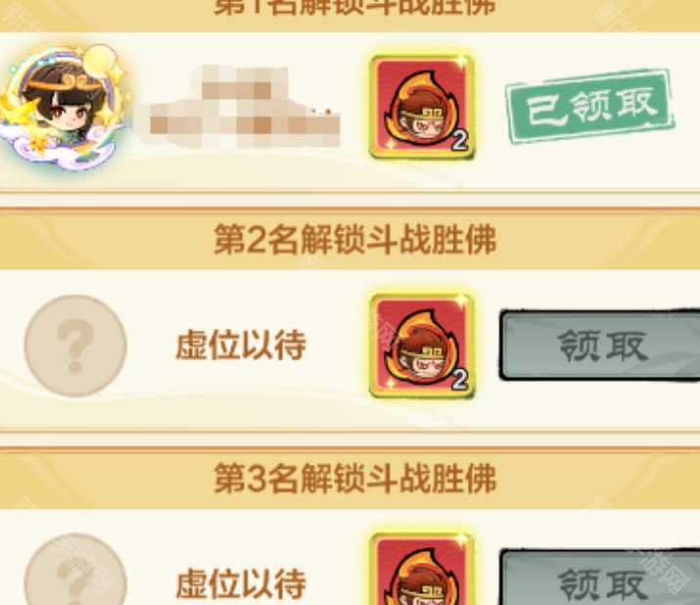This screenshot has width=700, height=605.
Task: Tap the quantity badge 2 on second-place reward
Action: [459, 380]
